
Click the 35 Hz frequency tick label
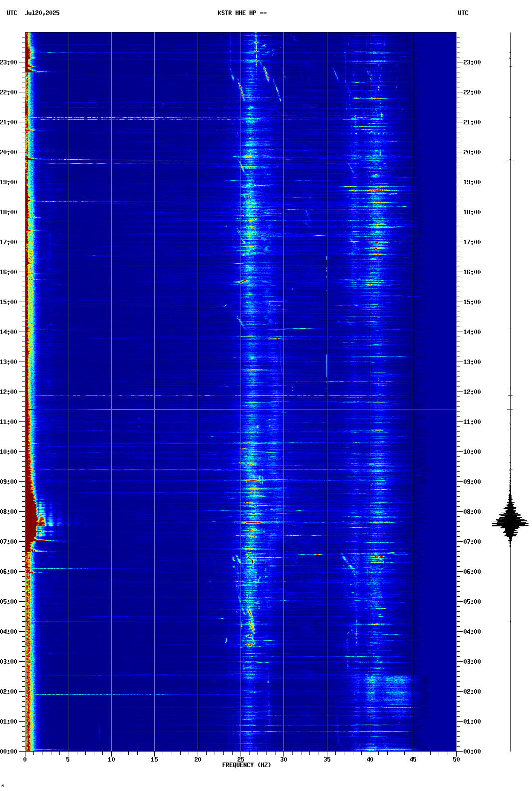tap(327, 760)
